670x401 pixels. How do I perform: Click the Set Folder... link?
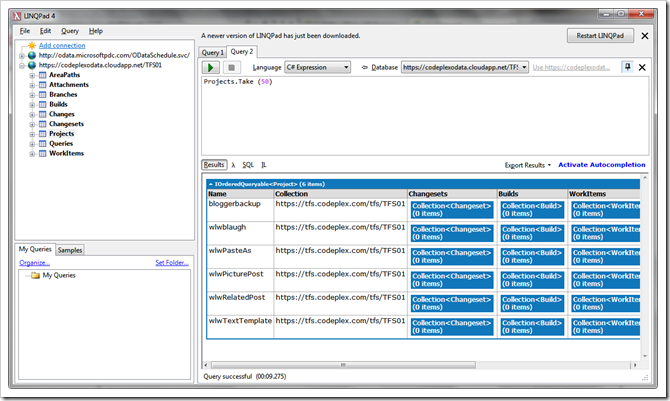click(172, 262)
